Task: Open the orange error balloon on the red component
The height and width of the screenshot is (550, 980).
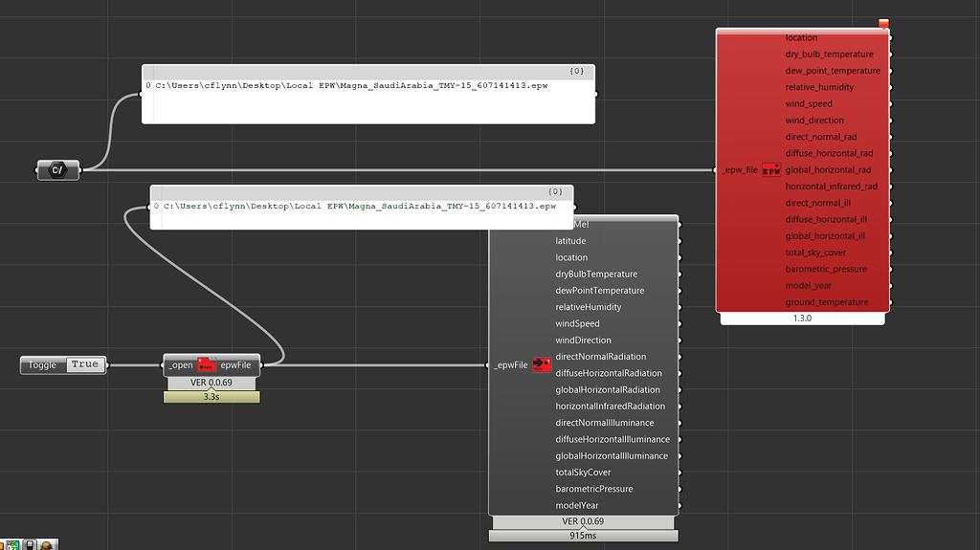Action: 883,24
